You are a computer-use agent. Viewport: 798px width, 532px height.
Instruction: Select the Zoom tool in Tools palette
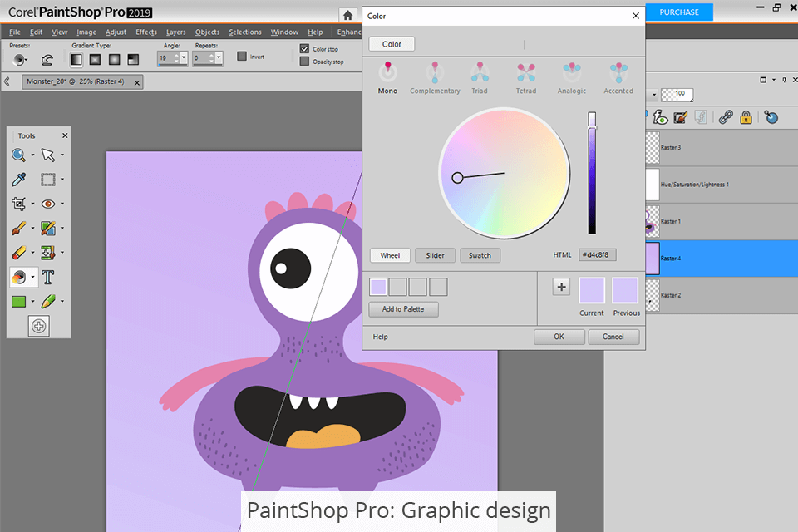pos(19,155)
